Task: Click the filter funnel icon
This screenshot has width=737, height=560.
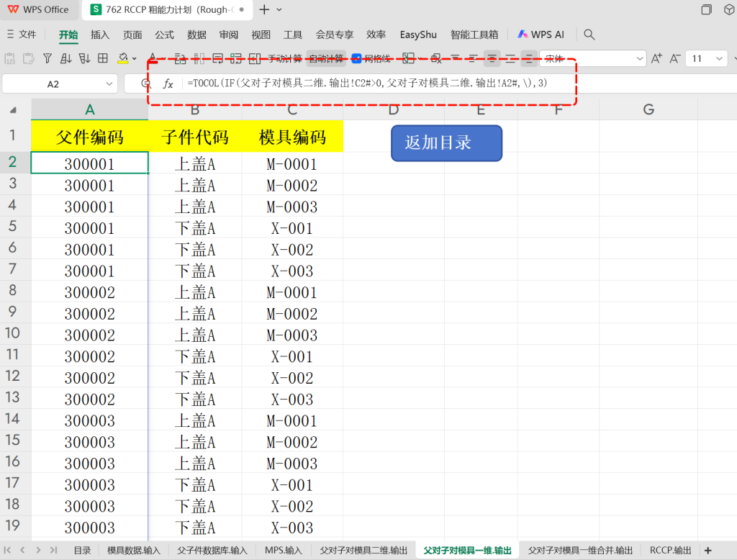Action: [x=47, y=58]
